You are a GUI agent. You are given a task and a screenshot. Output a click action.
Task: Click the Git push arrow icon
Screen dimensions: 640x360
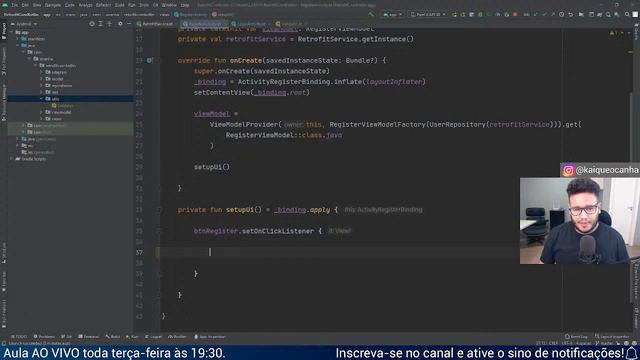(x=553, y=14)
